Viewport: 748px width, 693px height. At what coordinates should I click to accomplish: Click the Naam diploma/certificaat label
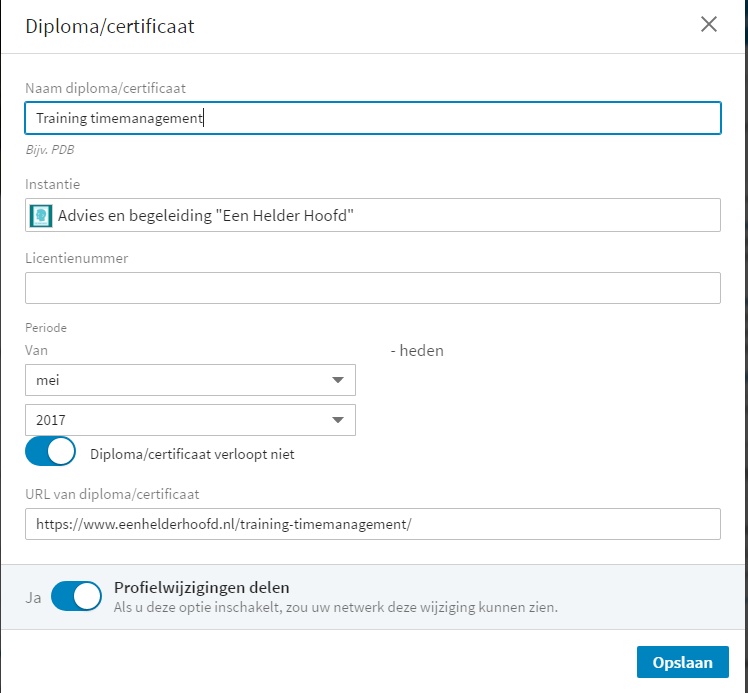[x=105, y=88]
